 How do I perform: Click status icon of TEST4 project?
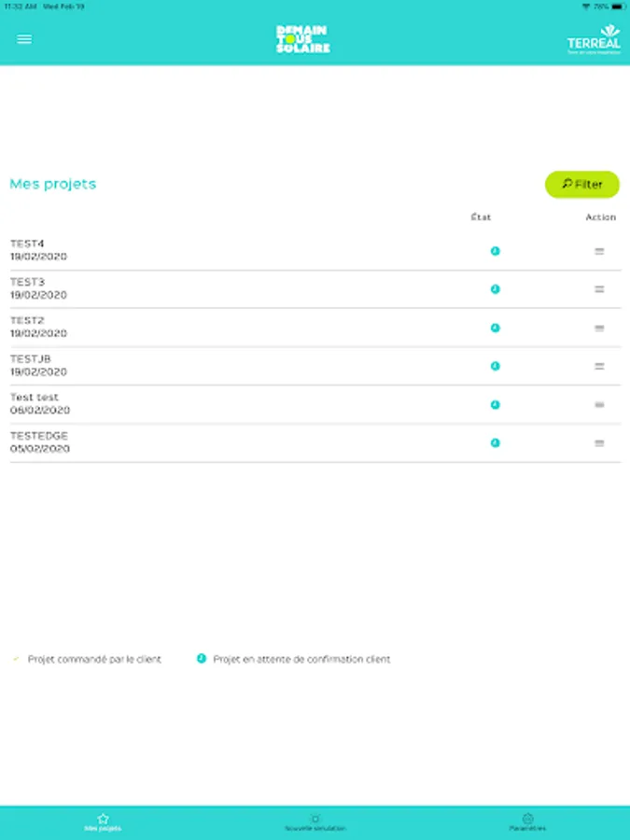pyautogui.click(x=495, y=251)
